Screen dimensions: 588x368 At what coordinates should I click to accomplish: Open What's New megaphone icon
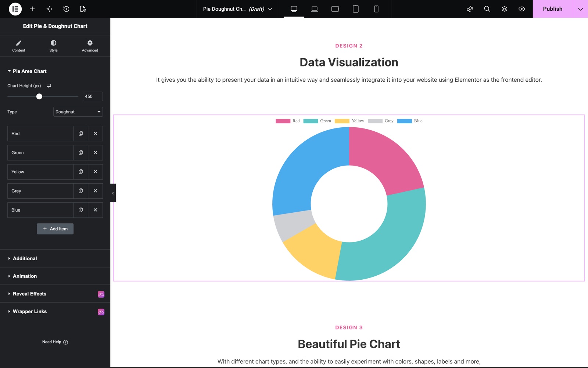(470, 9)
